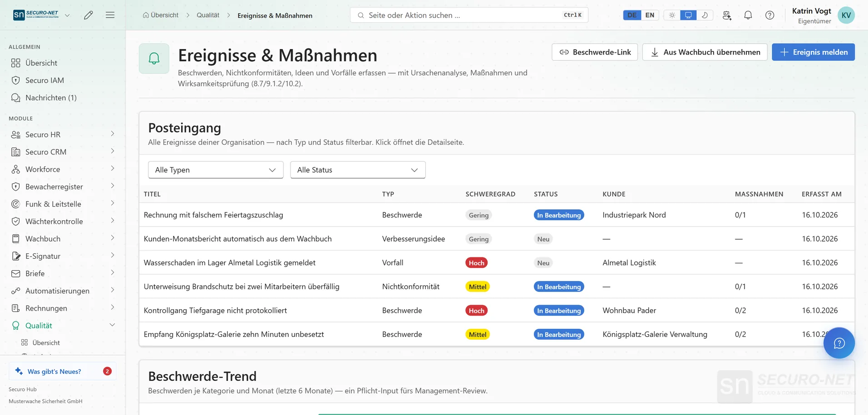Click the pencil edit icon in top bar
Screen dimensions: 868x415
(89, 15)
